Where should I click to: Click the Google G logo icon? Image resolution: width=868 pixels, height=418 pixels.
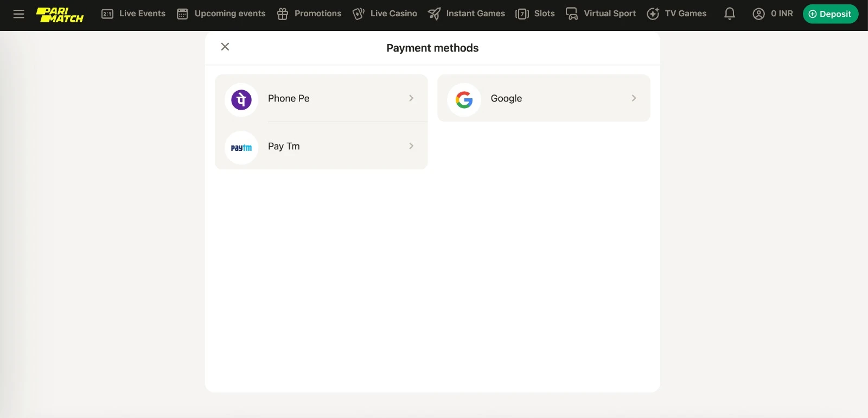coord(464,100)
